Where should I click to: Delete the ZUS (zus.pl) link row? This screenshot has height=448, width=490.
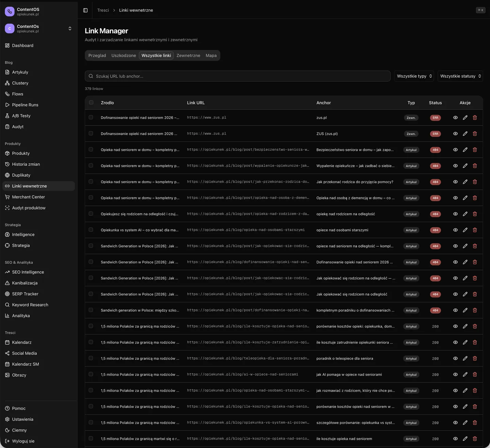tap(475, 133)
